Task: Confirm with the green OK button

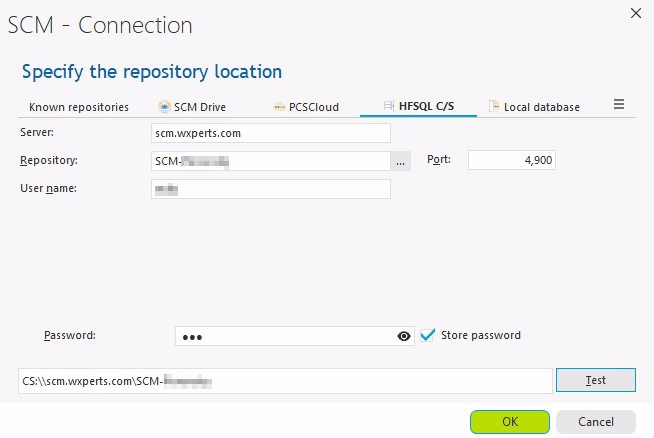Action: [510, 421]
